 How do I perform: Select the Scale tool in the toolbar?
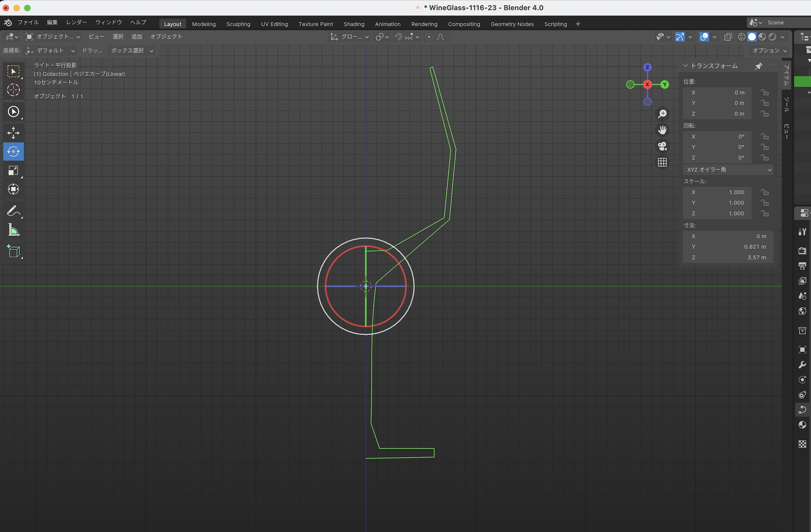click(x=13, y=171)
